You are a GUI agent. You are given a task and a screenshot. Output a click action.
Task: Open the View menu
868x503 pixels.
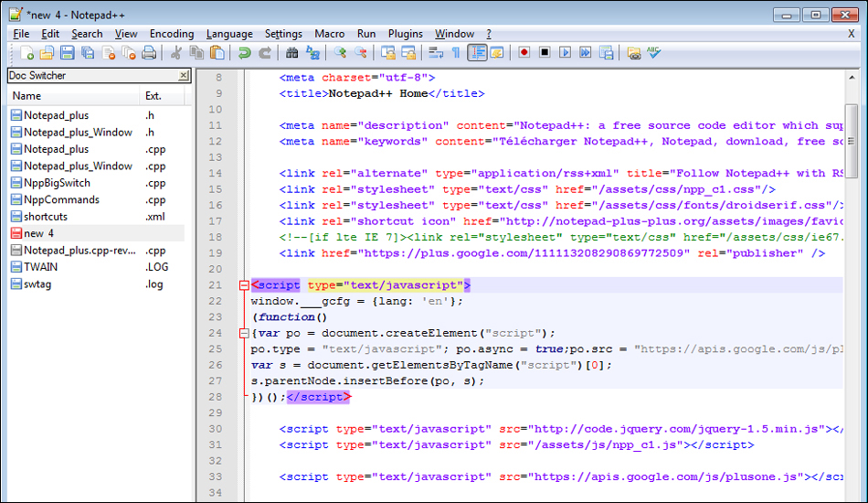click(126, 35)
